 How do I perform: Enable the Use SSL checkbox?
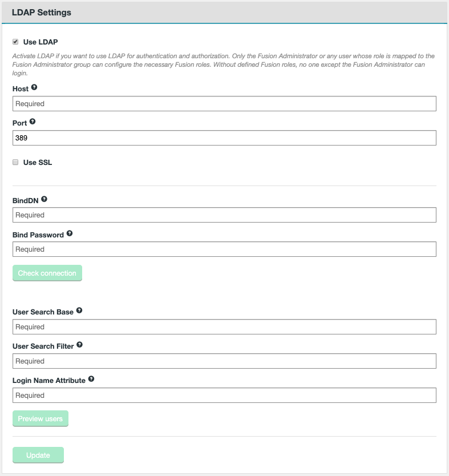[15, 162]
